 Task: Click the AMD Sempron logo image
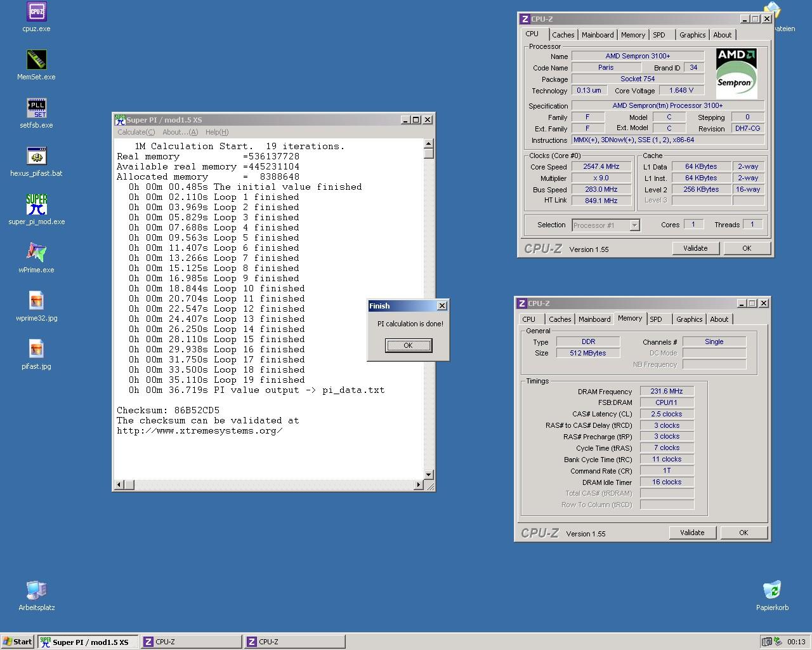coord(736,72)
